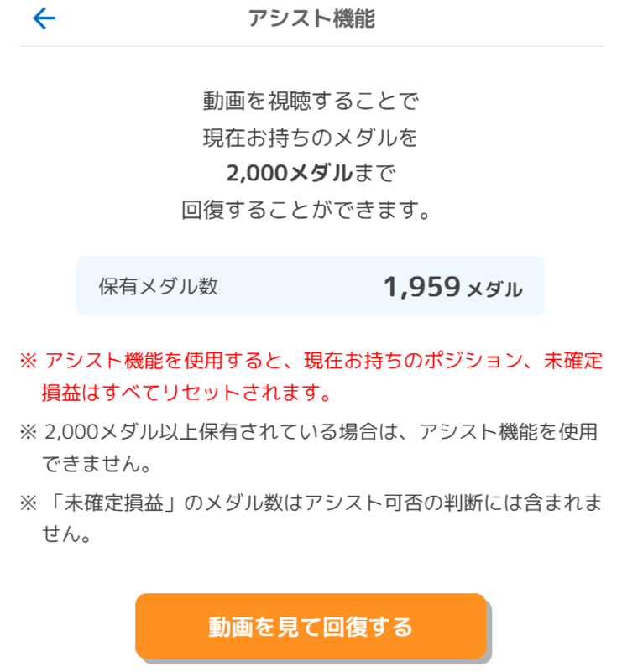This screenshot has height=672, width=622.
Task: Click the bold 2,000メダル text in description
Action: [x=290, y=174]
